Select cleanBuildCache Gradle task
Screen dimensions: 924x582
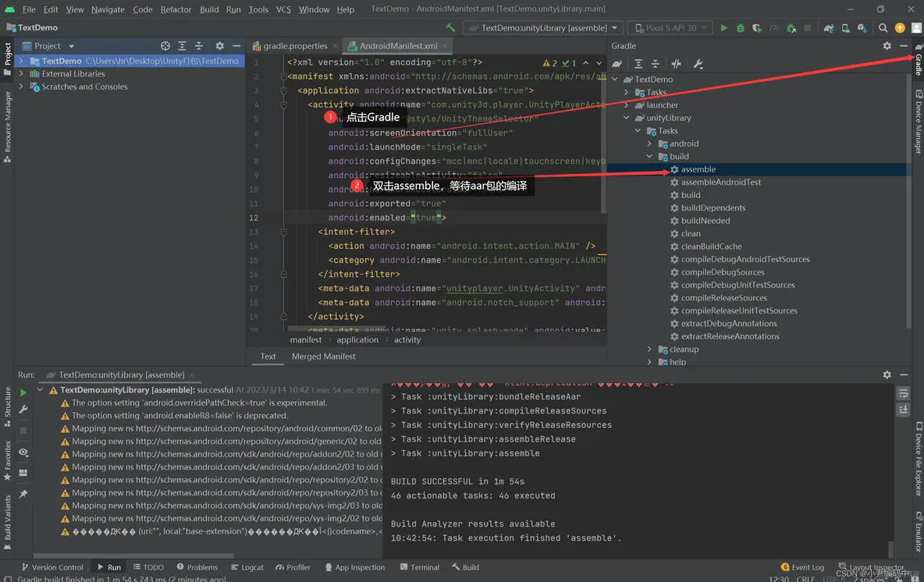(x=711, y=247)
